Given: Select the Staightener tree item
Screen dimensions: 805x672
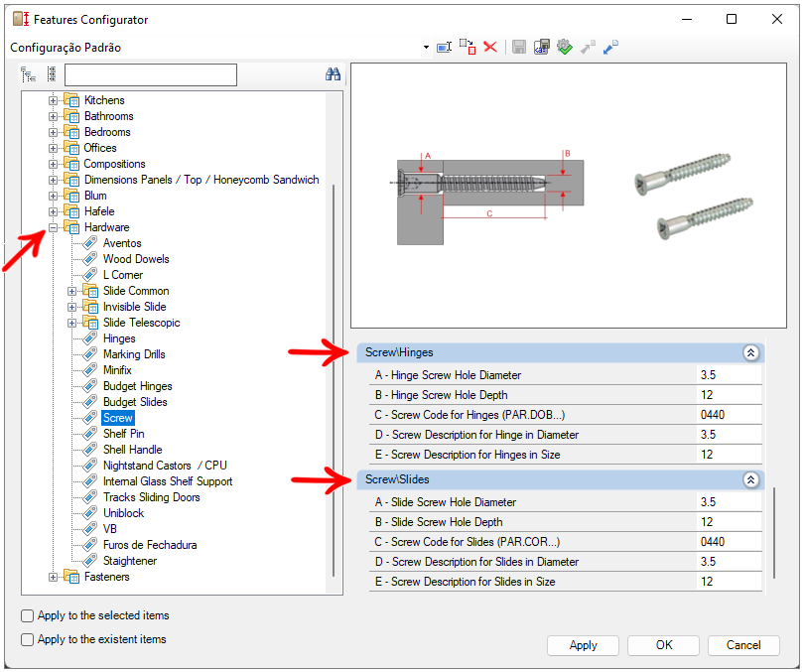Looking at the screenshot, I should (130, 561).
